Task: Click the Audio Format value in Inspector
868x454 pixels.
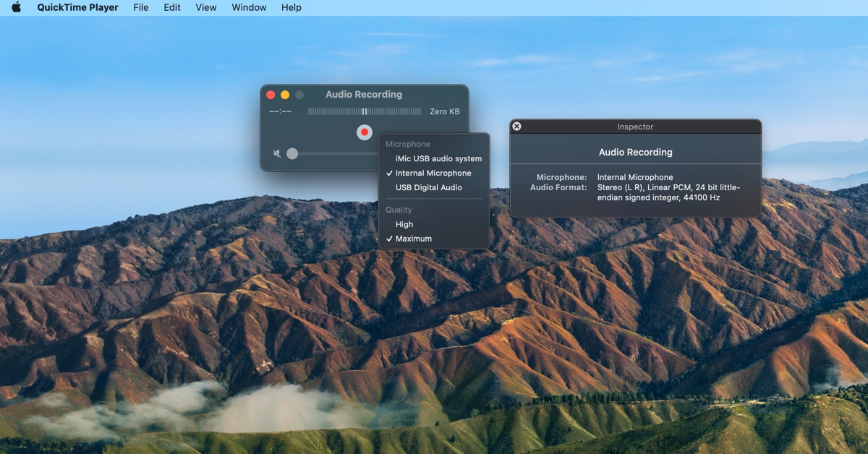Action: click(x=668, y=192)
